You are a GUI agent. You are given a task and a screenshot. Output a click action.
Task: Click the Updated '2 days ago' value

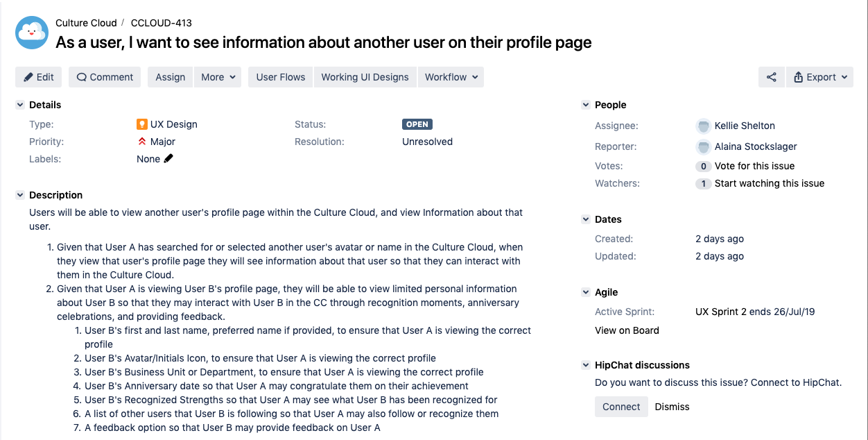(720, 256)
